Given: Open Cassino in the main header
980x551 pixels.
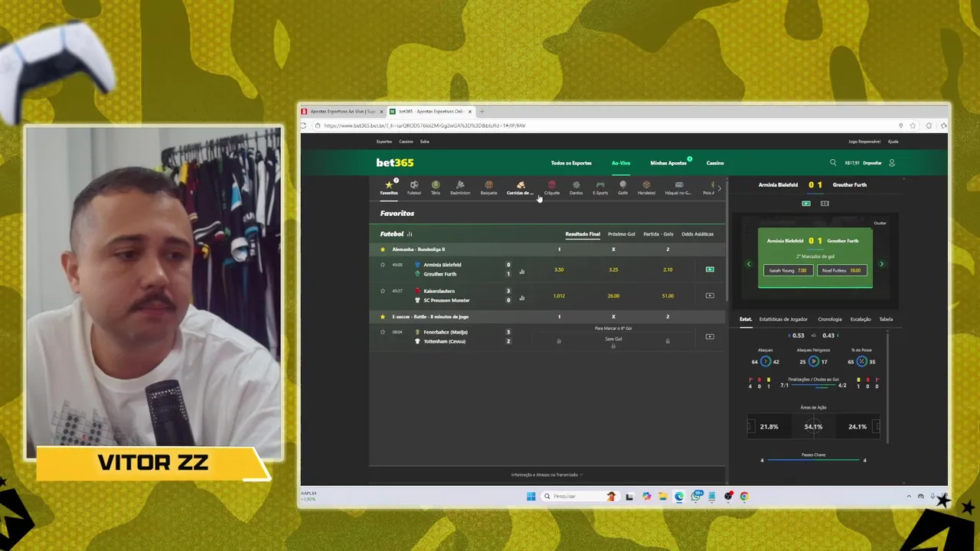Looking at the screenshot, I should tap(715, 163).
